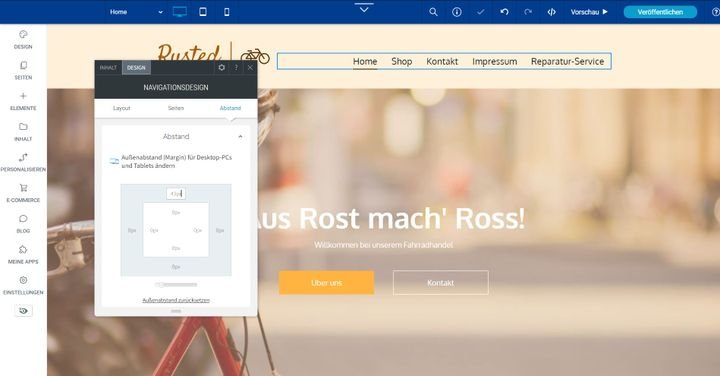Open the Meine Apps panel
Viewport: 720px width, 376px height.
(x=23, y=255)
